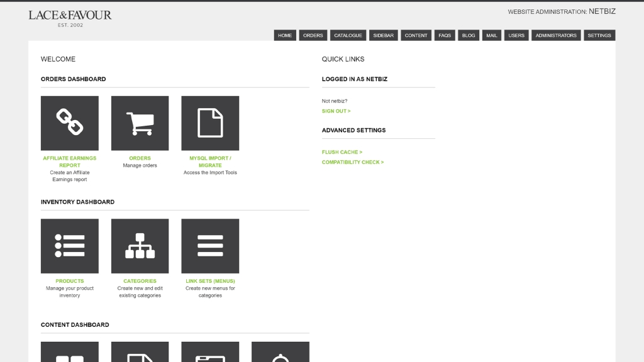Open the Categories hierarchy icon
Image resolution: width=644 pixels, height=362 pixels.
point(140,246)
